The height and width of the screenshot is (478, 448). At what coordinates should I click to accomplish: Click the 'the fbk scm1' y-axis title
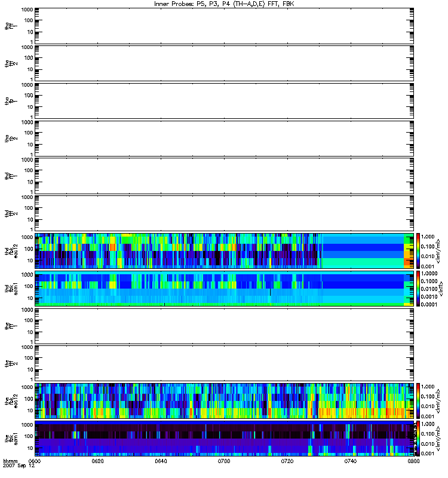click(11, 439)
